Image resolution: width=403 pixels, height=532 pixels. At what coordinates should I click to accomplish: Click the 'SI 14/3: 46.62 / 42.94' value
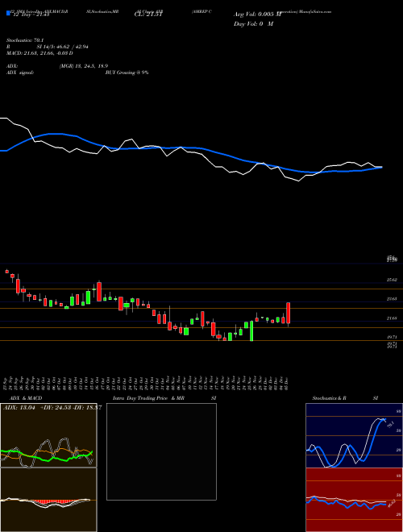click(x=63, y=47)
